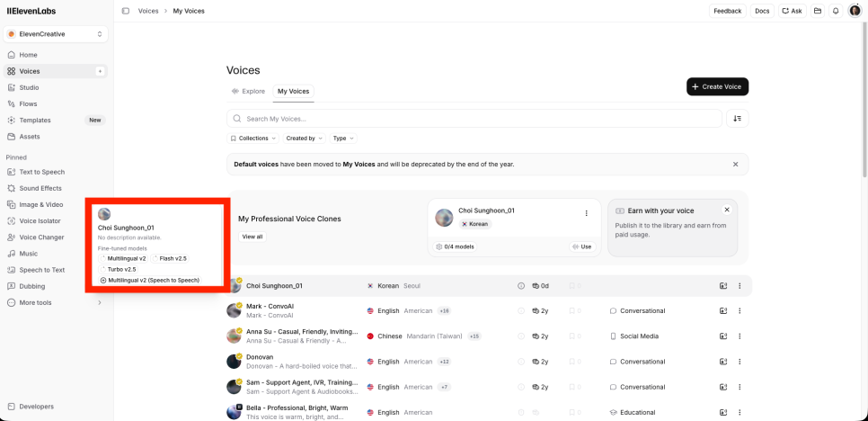868x421 pixels.
Task: Dismiss the default voices deprecation notice
Action: pyautogui.click(x=736, y=165)
